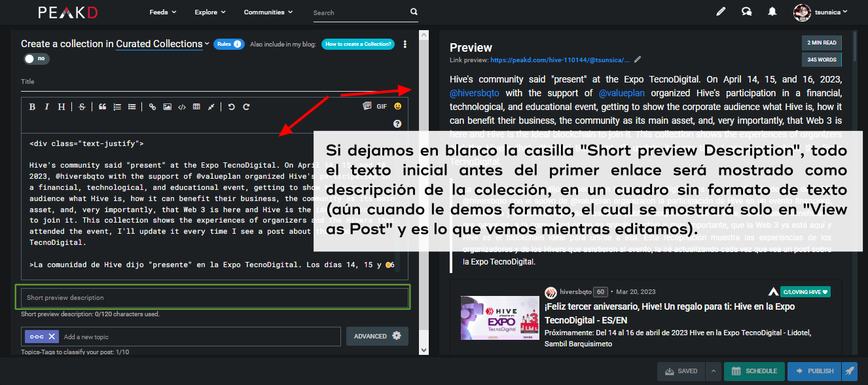
Task: Expand the arrow next to the Saved button
Action: point(713,371)
